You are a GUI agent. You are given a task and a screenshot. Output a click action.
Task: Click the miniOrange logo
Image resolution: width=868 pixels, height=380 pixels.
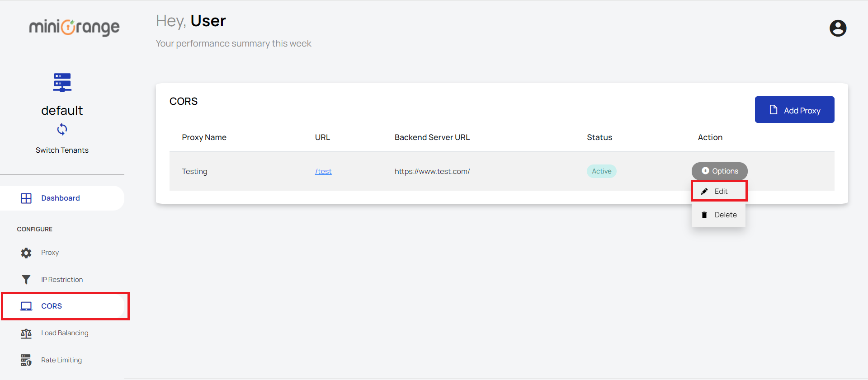(x=75, y=28)
